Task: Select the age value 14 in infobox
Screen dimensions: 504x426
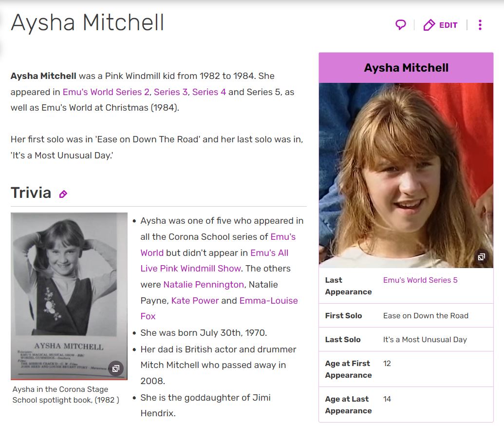Action: [x=387, y=399]
